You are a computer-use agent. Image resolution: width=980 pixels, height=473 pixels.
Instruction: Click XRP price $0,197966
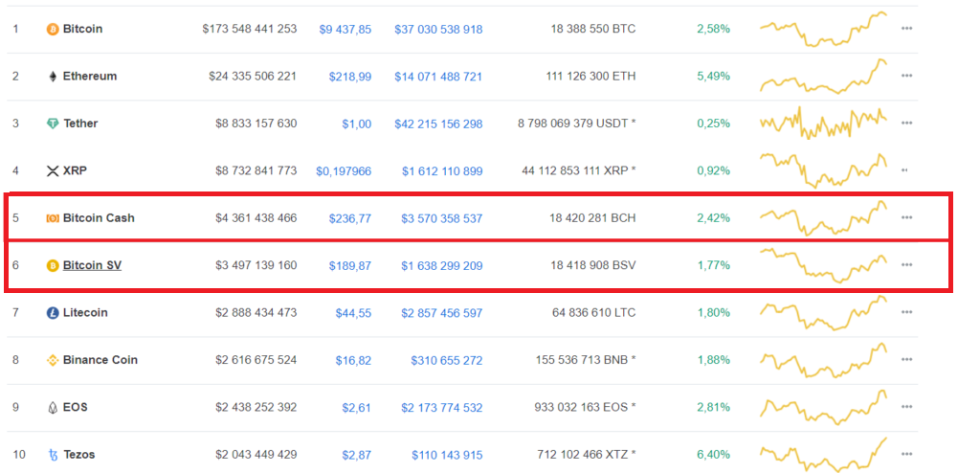pyautogui.click(x=344, y=170)
